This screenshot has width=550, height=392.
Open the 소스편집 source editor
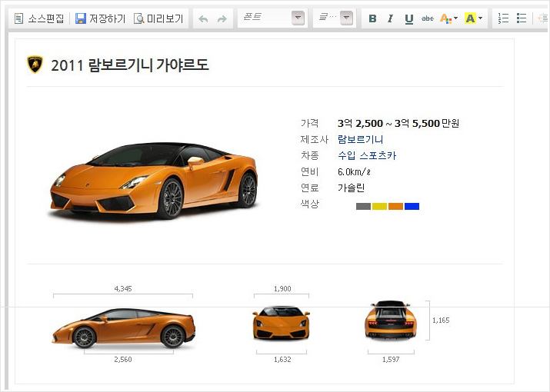click(39, 18)
